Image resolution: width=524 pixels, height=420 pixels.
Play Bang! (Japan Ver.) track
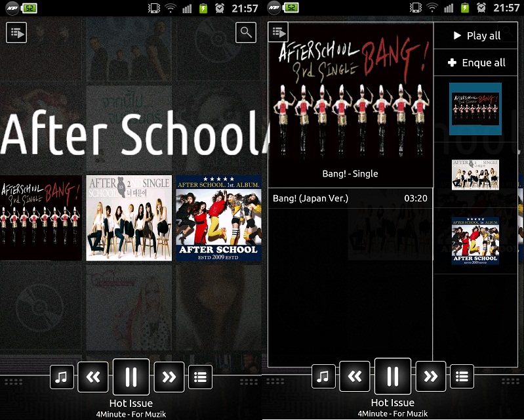[x=350, y=198]
